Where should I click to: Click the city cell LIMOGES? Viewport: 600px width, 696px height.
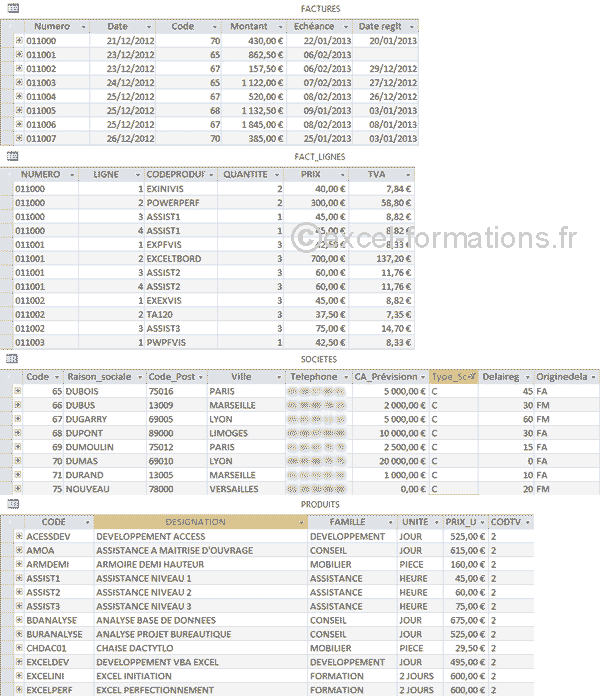pos(246,433)
